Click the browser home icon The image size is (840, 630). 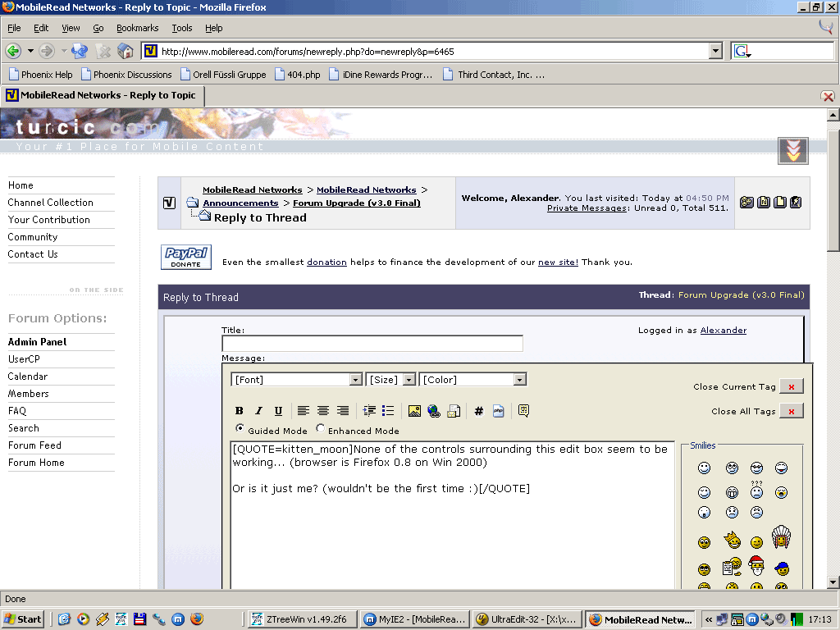coord(126,51)
